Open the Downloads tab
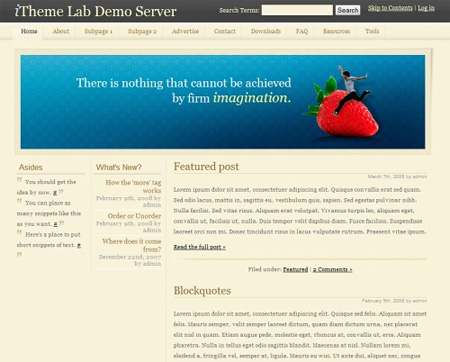 266,31
